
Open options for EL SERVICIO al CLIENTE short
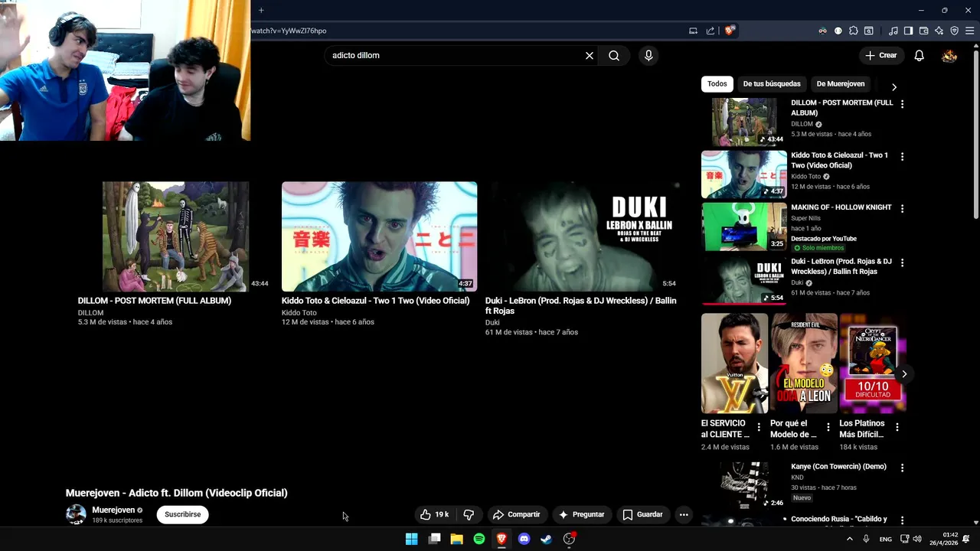pyautogui.click(x=759, y=427)
